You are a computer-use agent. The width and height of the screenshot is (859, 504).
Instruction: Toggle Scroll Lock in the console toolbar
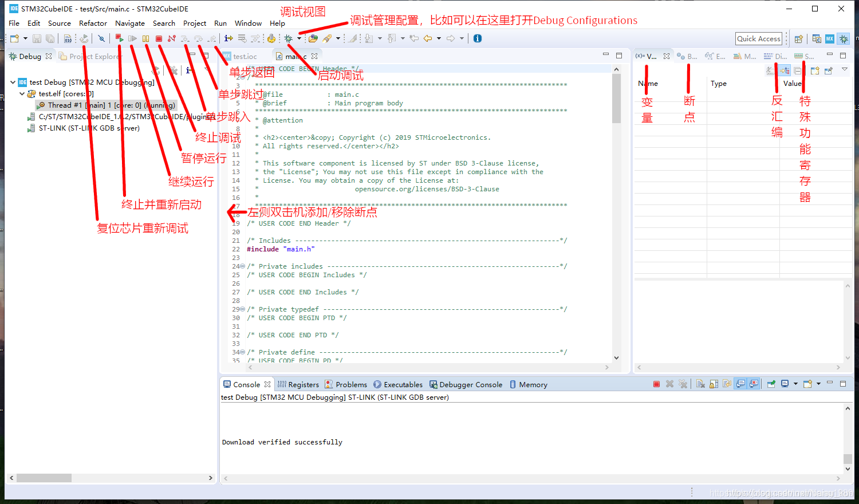[714, 384]
